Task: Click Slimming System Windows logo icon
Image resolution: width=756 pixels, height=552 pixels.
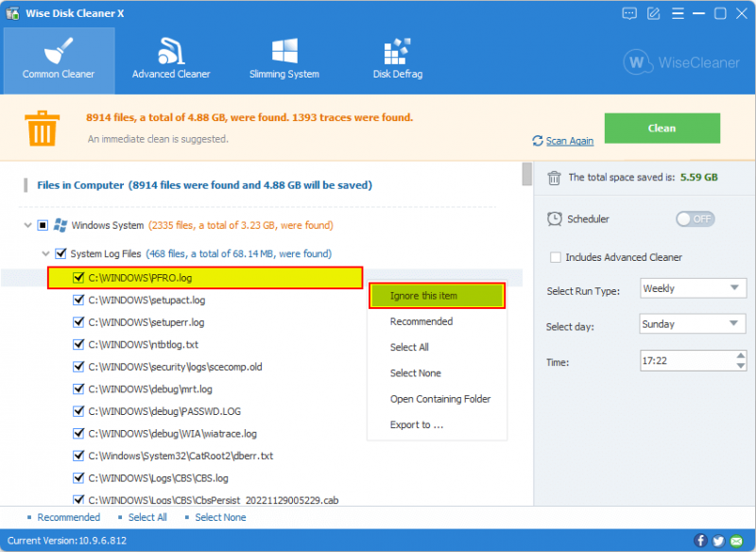Action: [284, 51]
